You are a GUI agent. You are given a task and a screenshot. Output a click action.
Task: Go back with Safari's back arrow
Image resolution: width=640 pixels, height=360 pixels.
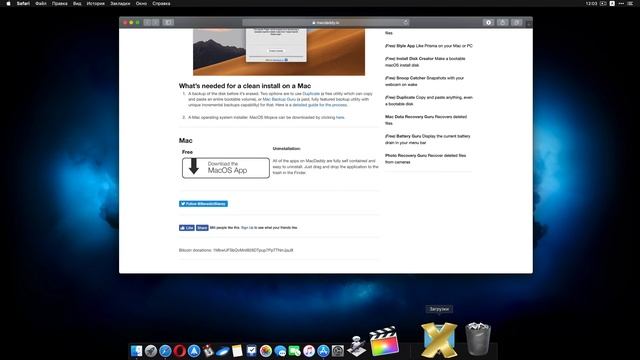pyautogui.click(x=147, y=22)
